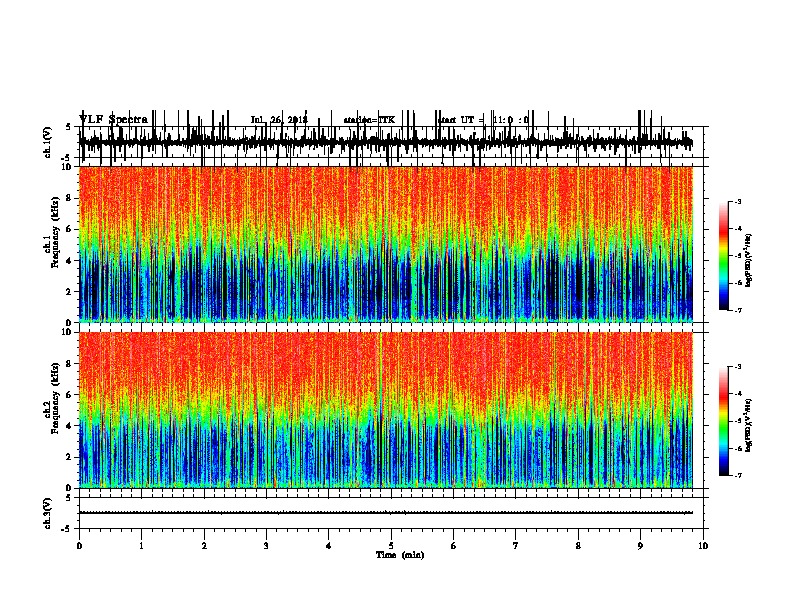Click the '-3' label on ch.1 color scale
Image resolution: width=792 pixels, height=612 pixels.
pos(738,201)
